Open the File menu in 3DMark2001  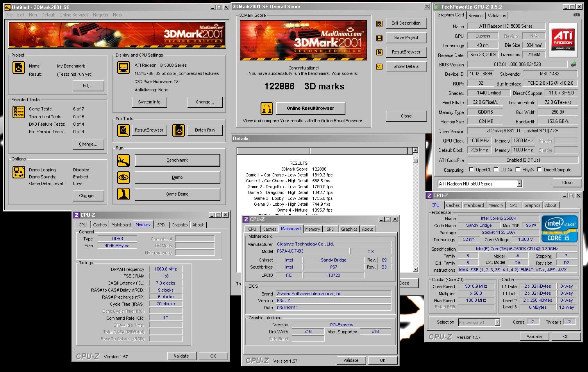click(x=9, y=15)
